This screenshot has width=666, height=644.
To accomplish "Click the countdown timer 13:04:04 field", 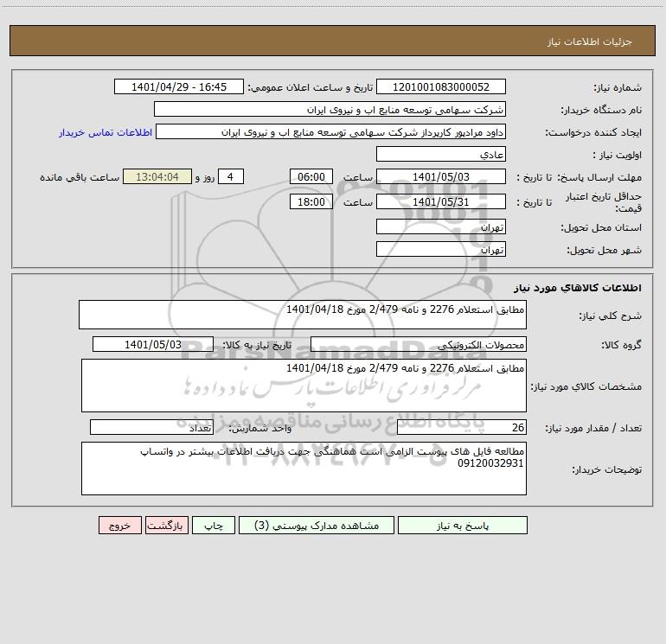I will pos(157,176).
